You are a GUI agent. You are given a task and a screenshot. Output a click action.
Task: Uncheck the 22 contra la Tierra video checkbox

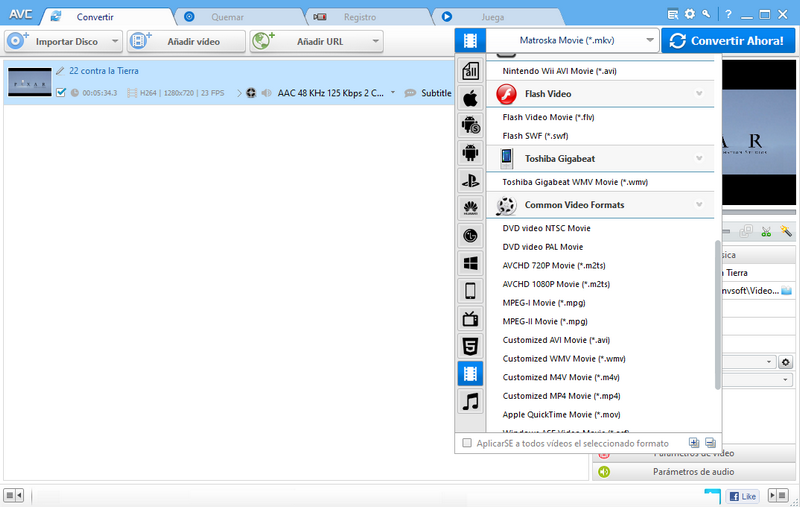[61, 92]
